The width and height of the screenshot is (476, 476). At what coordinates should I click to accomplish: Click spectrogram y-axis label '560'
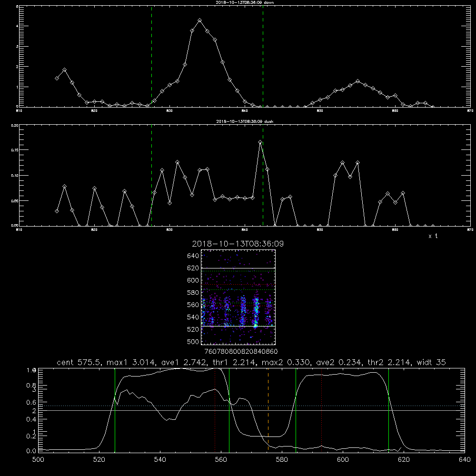pos(193,305)
